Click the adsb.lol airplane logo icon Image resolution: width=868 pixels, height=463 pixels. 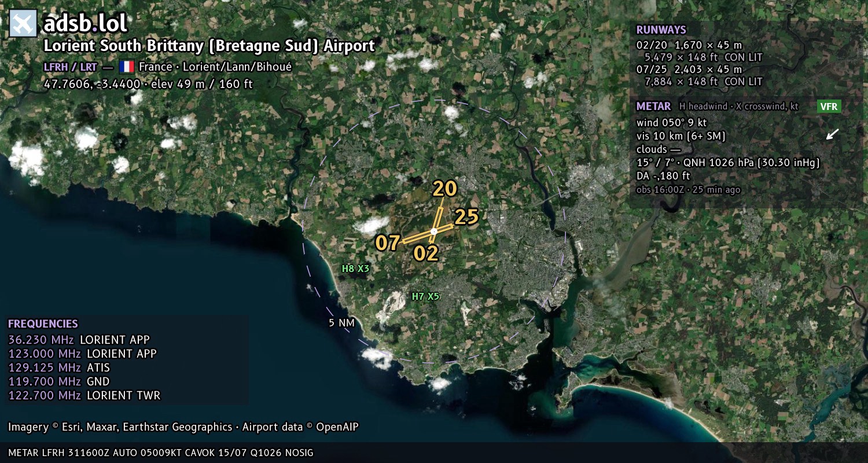click(24, 24)
